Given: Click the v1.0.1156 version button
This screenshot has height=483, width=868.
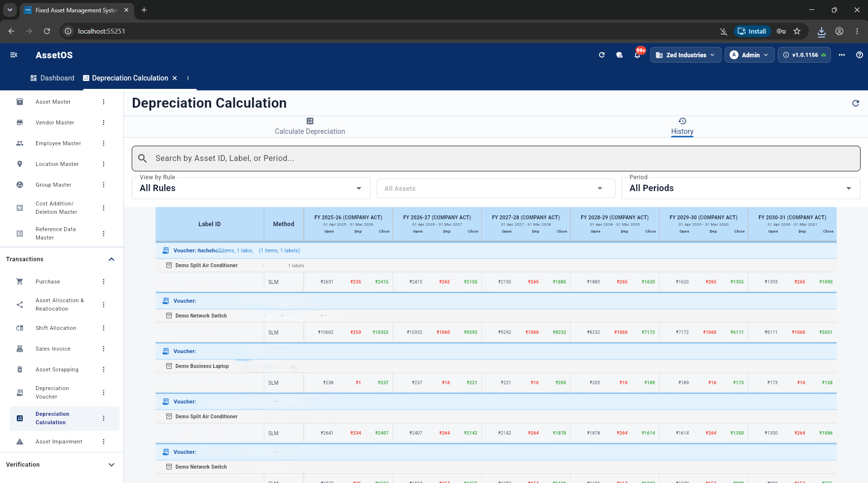Looking at the screenshot, I should tap(804, 55).
